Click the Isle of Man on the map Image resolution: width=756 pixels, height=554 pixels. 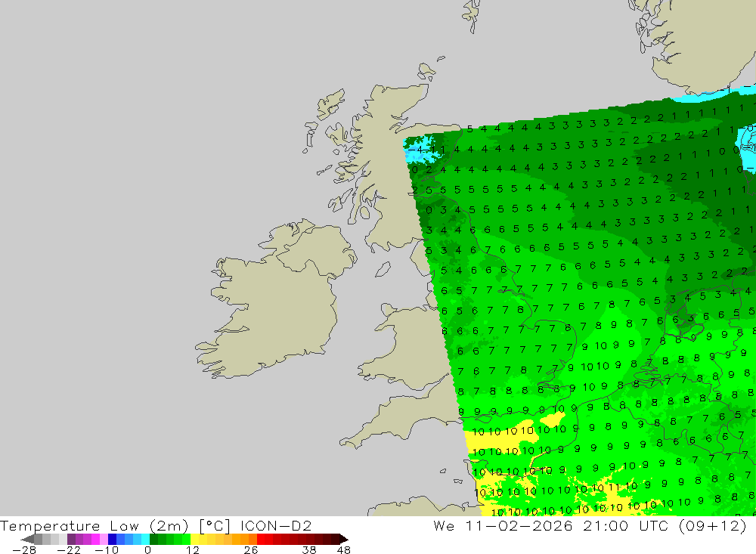click(x=383, y=270)
